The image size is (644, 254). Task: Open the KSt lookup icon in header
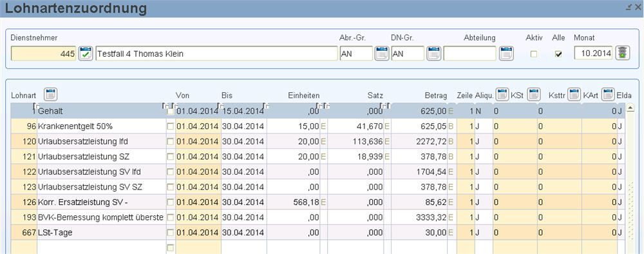click(502, 94)
